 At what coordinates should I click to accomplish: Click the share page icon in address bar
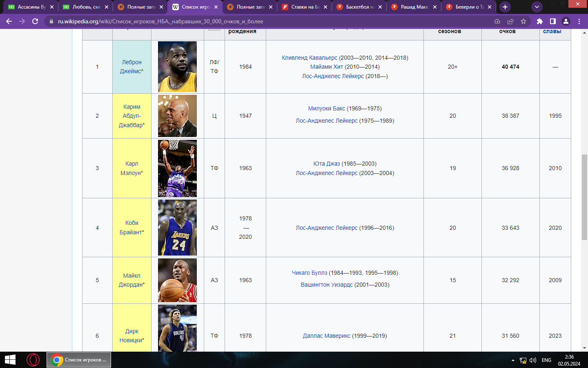point(510,21)
